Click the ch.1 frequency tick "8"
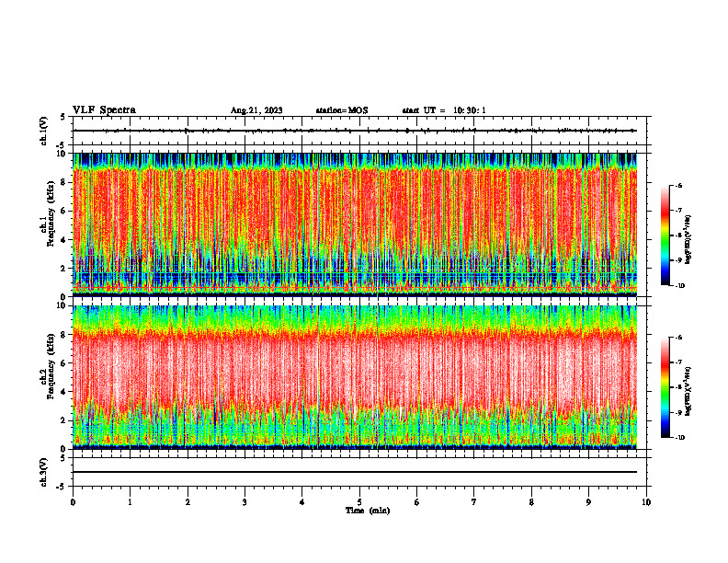This screenshot has height=563, width=728. 64,182
